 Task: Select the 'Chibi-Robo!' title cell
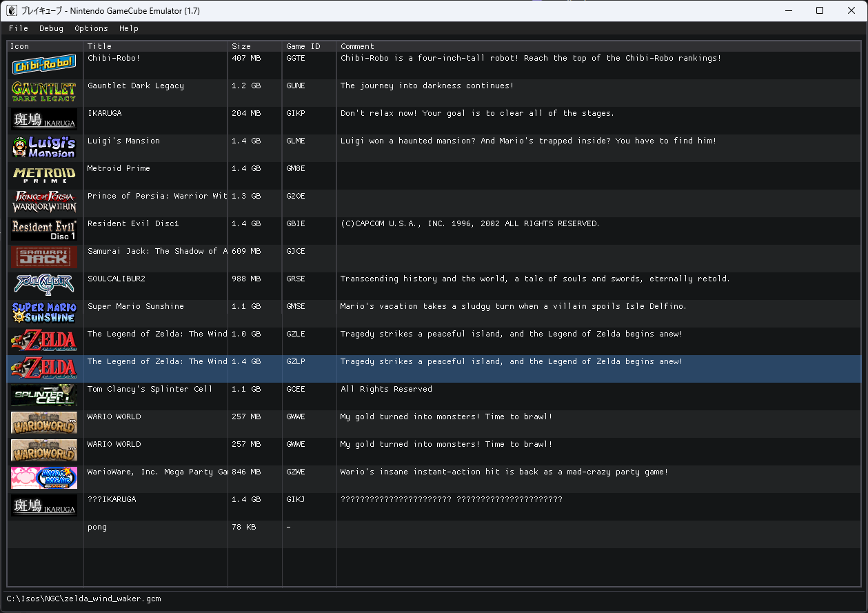pos(114,58)
